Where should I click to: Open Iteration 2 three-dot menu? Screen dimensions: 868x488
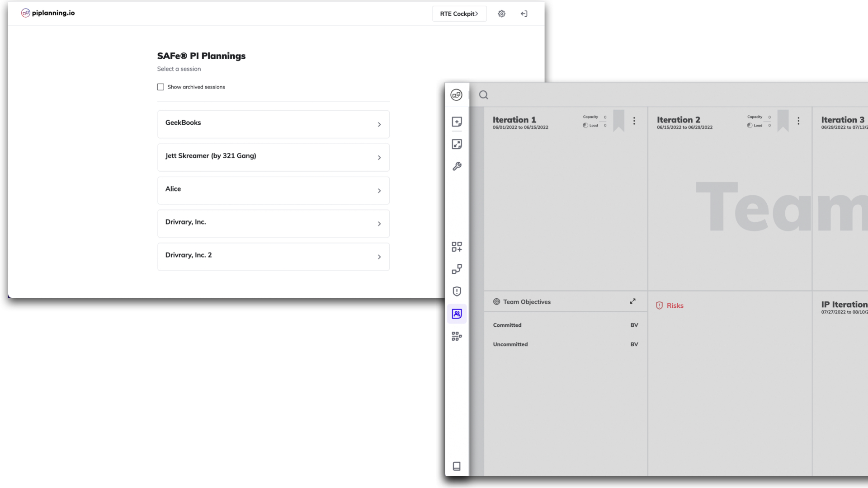(x=798, y=121)
